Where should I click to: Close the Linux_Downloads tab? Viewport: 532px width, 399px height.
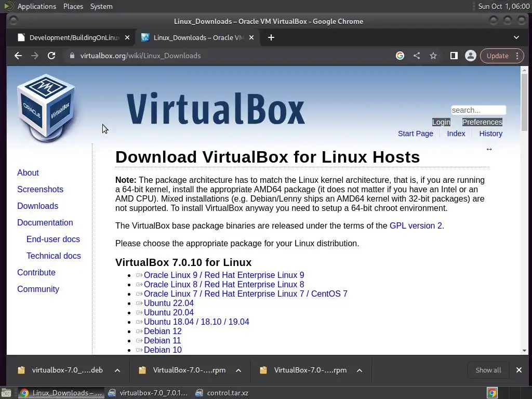251,37
